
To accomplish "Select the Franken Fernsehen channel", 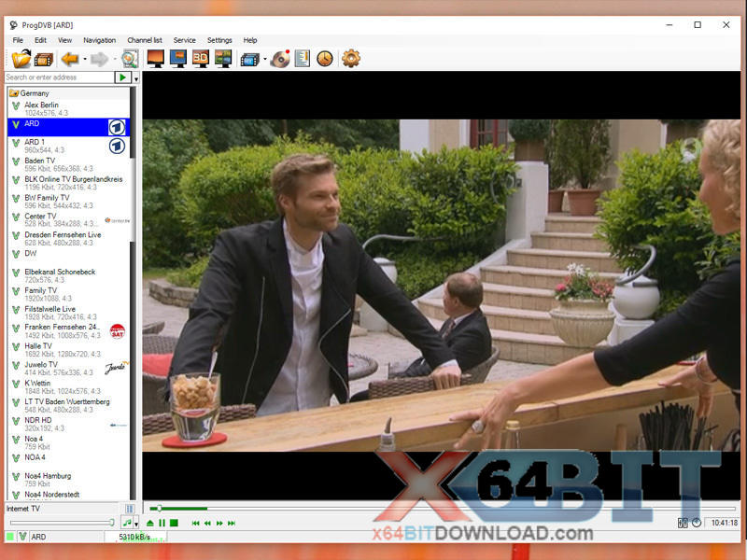I will pos(68,331).
